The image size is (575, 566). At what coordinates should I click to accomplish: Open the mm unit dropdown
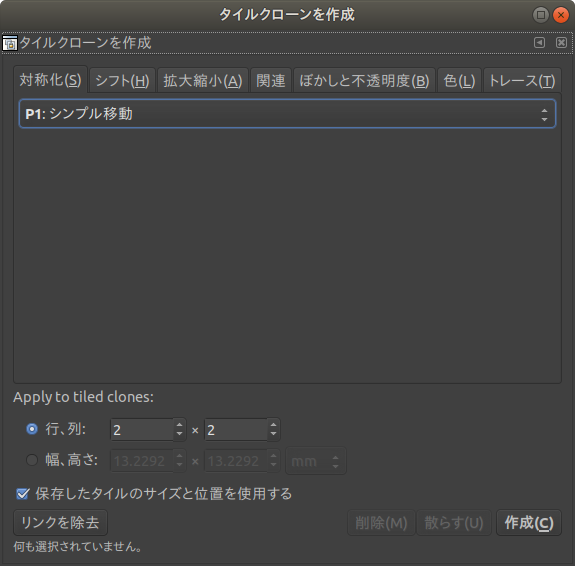click(x=316, y=461)
